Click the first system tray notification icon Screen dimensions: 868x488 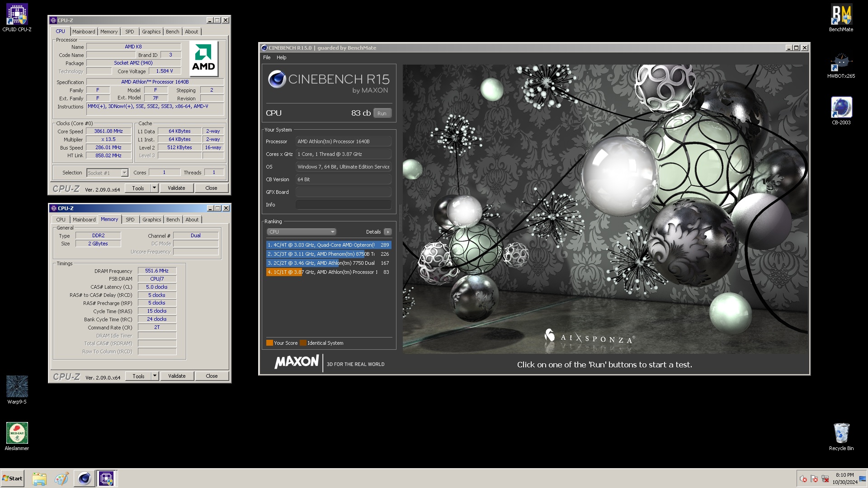803,479
